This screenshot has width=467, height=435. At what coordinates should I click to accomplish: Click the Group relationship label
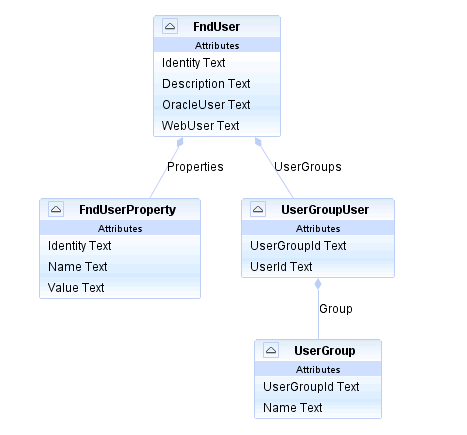coord(336,309)
